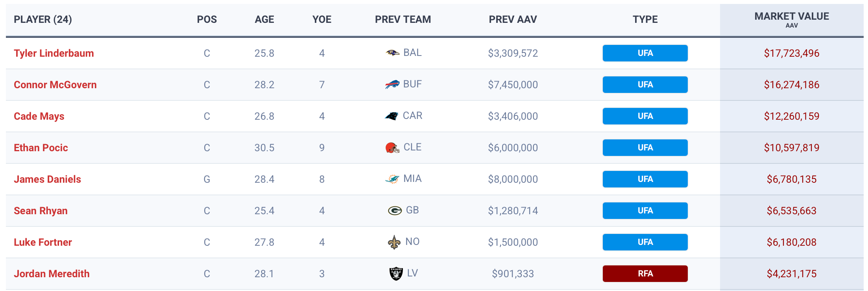
Task: Sort table by Market Value AAV header
Action: click(x=791, y=19)
